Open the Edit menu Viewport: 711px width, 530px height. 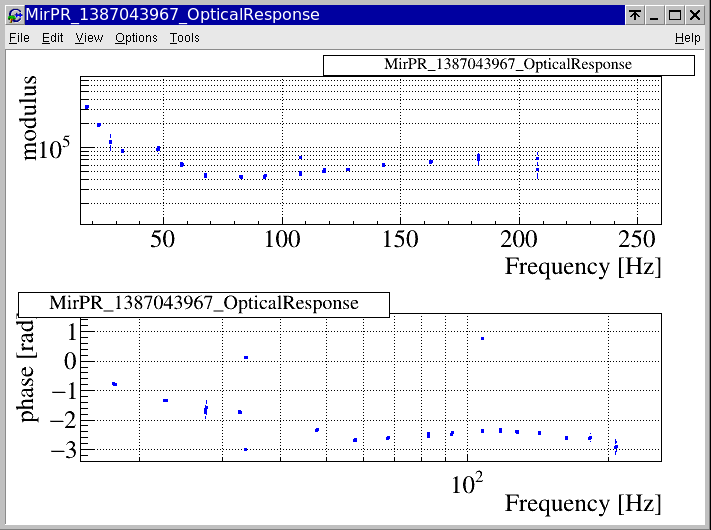point(52,38)
